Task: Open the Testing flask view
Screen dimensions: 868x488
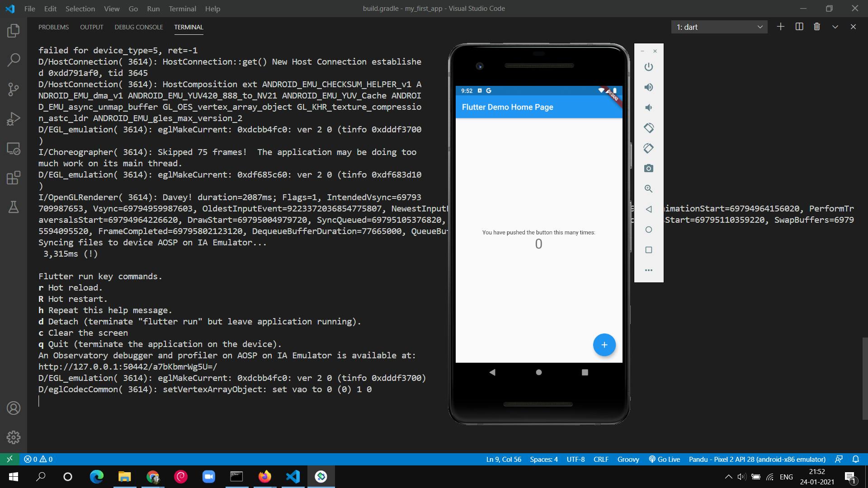Action: coord(14,207)
